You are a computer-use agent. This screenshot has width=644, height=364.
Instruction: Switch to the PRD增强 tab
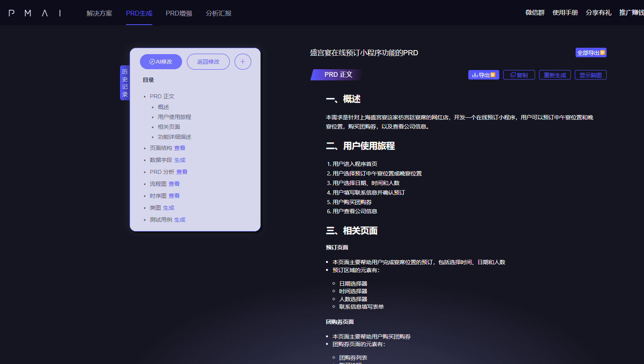click(x=179, y=13)
